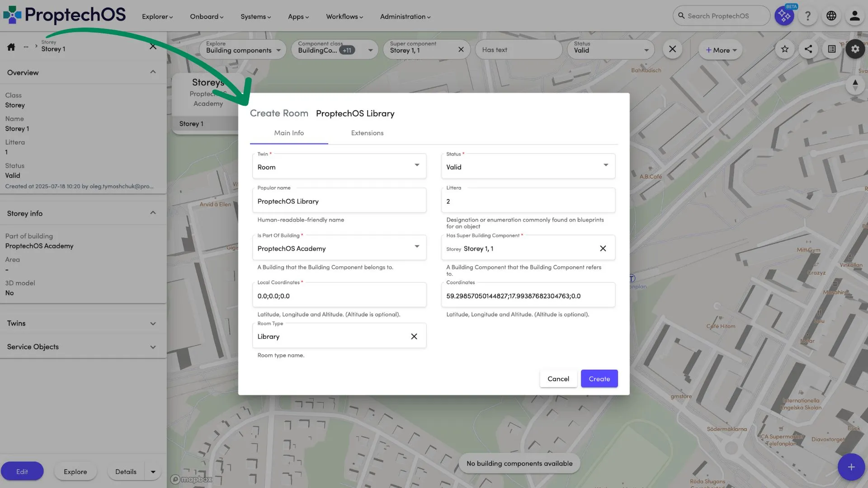Screen dimensions: 868x488
Task: Click the ProptechOS Academy building value
Action: tap(39, 246)
